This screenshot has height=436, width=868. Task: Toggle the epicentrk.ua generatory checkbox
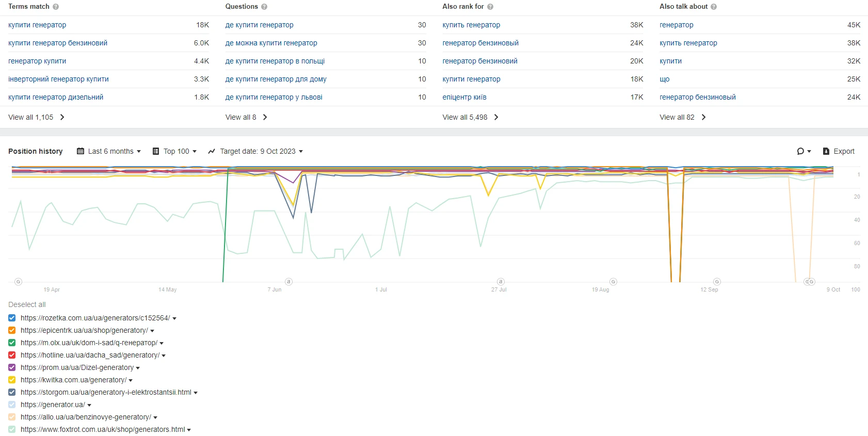(12, 330)
